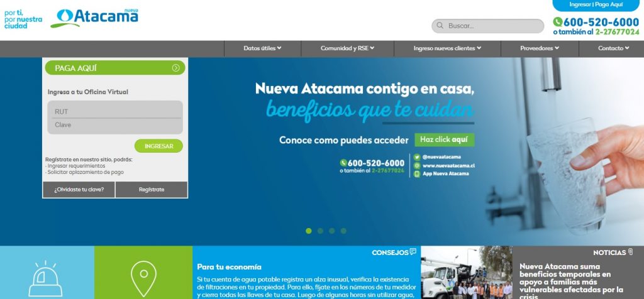This screenshot has height=299, width=644.
Task: Expand the Proveedores dropdown menu
Action: pyautogui.click(x=540, y=48)
